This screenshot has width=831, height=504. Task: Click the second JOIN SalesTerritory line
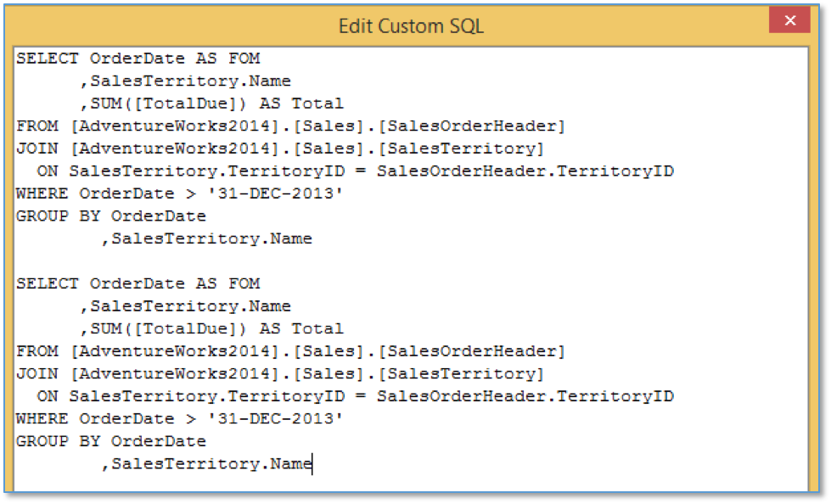[x=280, y=373]
